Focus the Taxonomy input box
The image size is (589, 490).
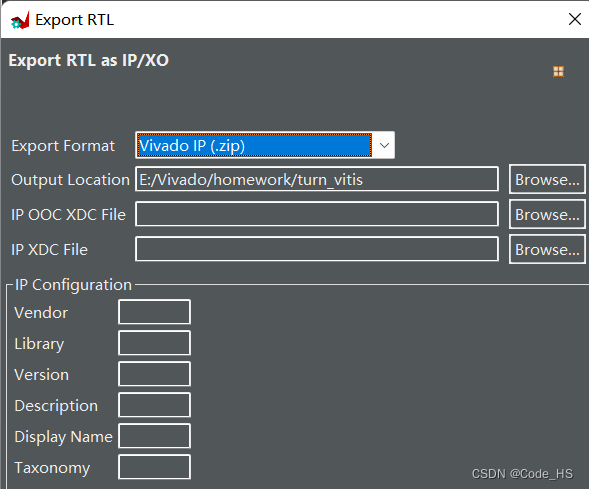click(154, 467)
